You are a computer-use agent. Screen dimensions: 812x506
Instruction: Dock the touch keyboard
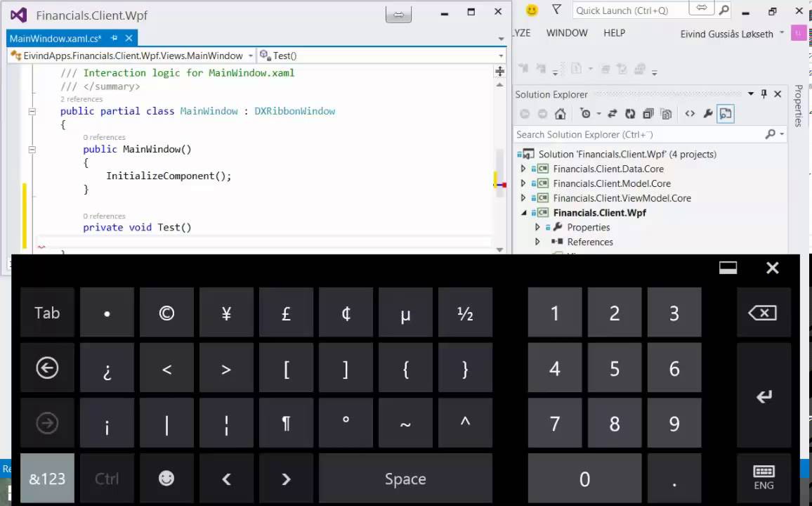[728, 268]
